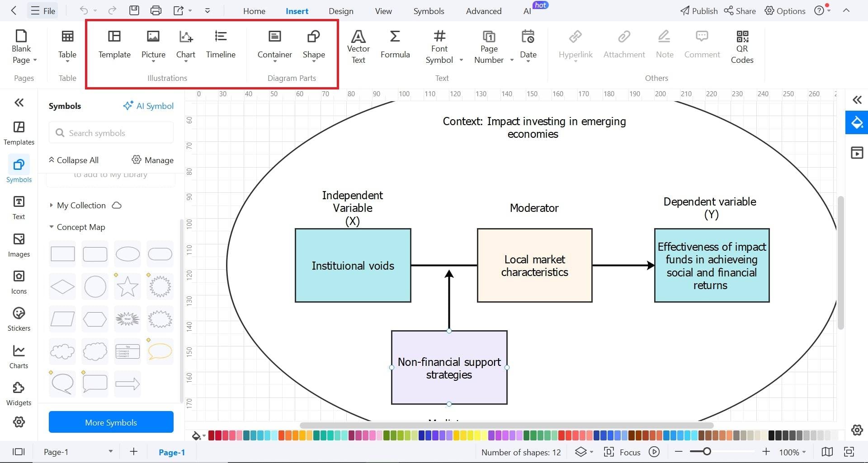This screenshot has width=868, height=463.
Task: Open the Page-1 dropdown
Action: coord(110,452)
